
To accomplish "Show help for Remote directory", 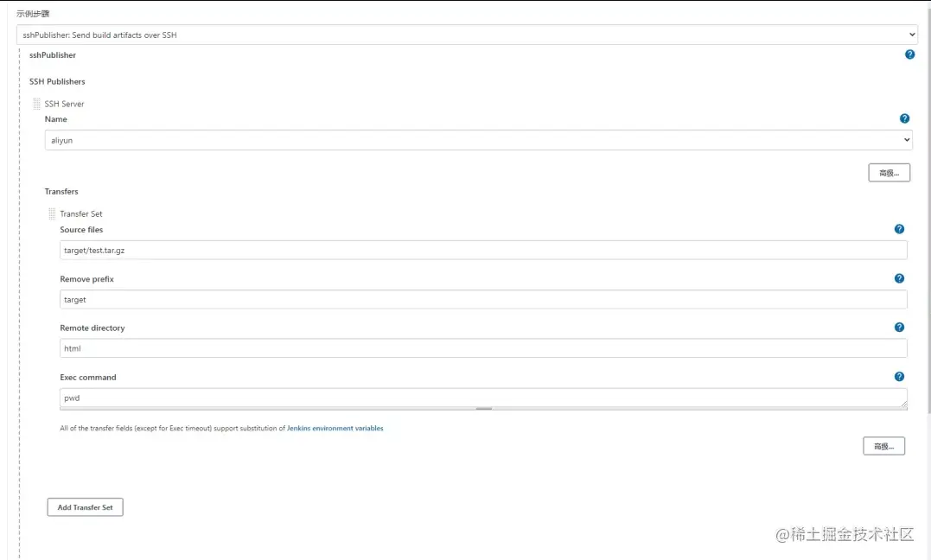I will point(899,328).
